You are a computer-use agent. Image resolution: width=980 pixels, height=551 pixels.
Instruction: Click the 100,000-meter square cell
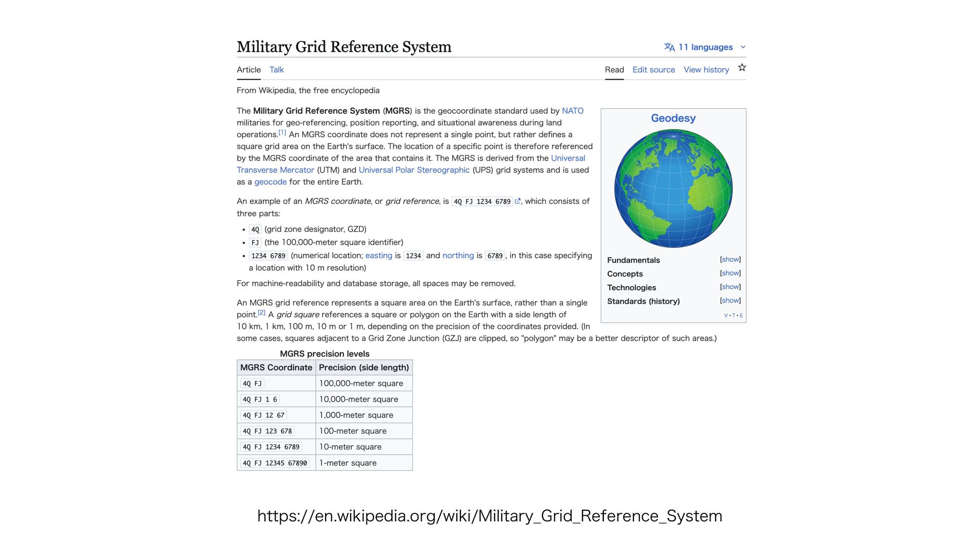point(364,383)
